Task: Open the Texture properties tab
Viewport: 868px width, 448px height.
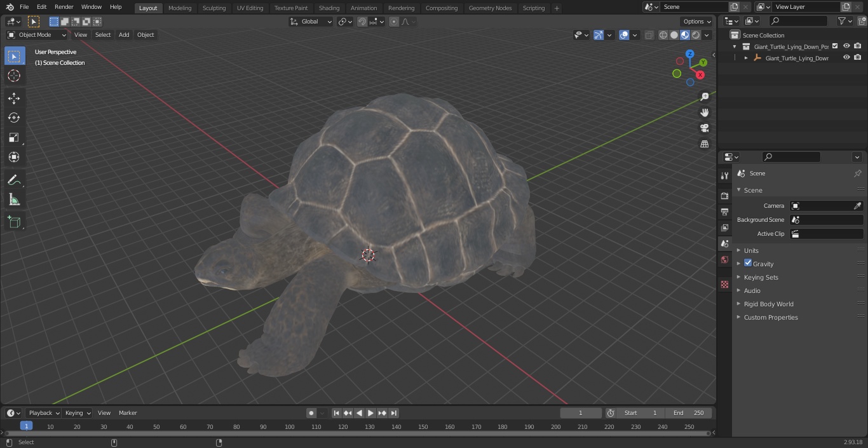Action: point(724,284)
